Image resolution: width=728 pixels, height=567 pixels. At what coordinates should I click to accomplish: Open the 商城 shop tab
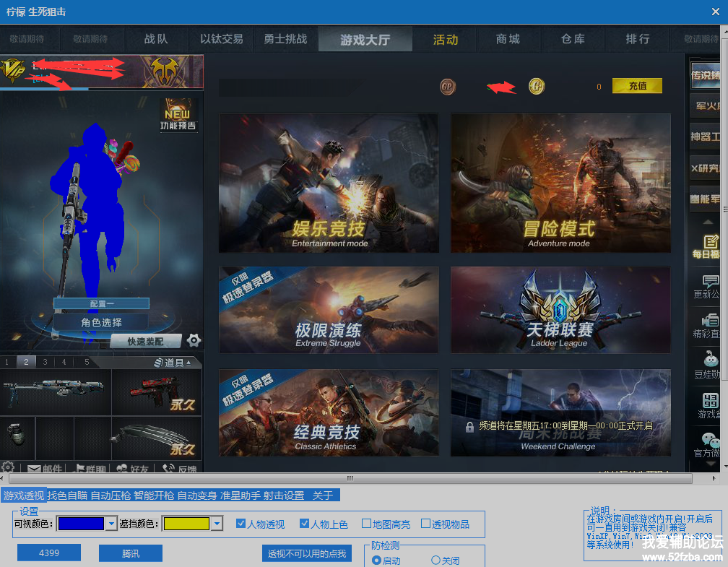pos(508,39)
